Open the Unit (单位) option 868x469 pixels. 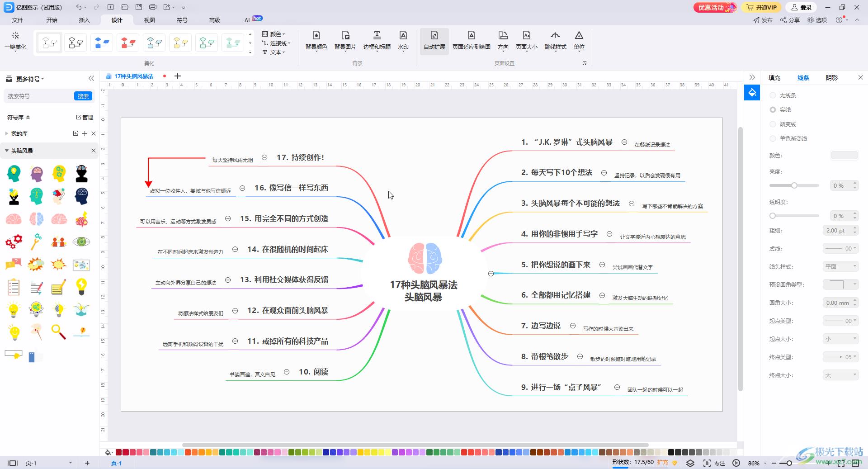click(x=579, y=41)
